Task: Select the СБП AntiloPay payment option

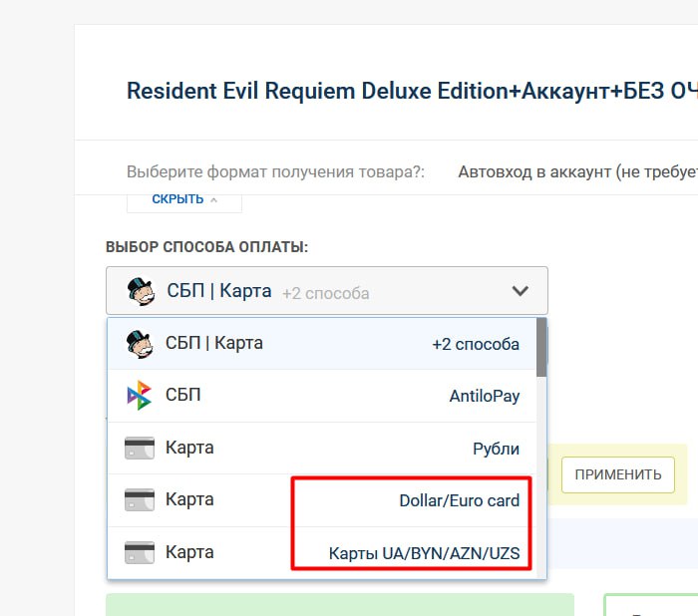Action: [321, 396]
